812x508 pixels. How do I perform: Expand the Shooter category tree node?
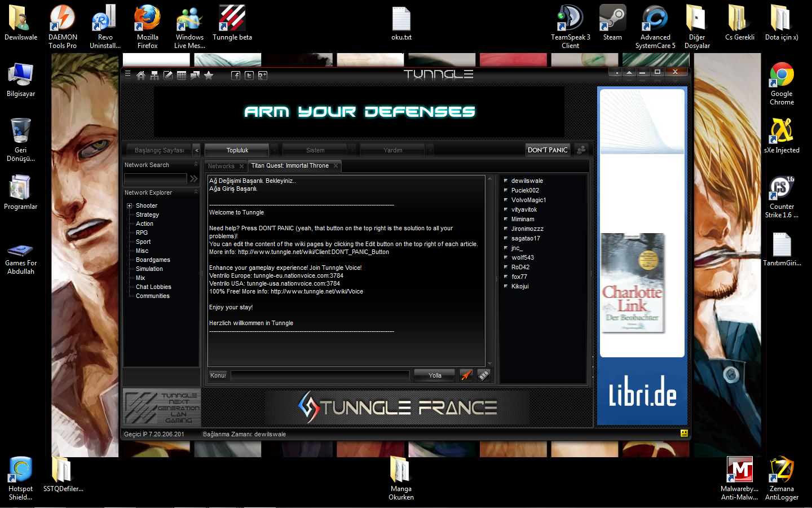[x=129, y=206]
